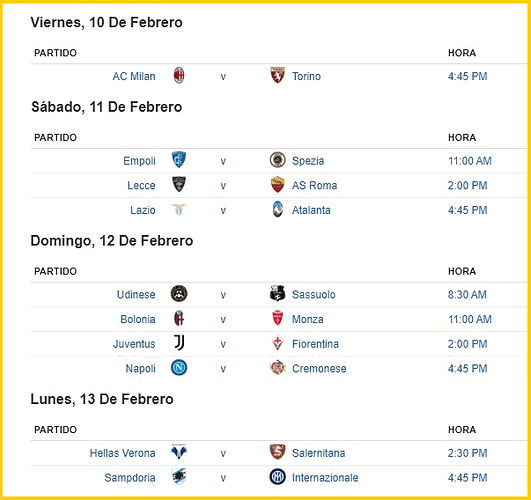Screen dimensions: 531x500
Task: Open the Lecce team link
Action: 141,185
